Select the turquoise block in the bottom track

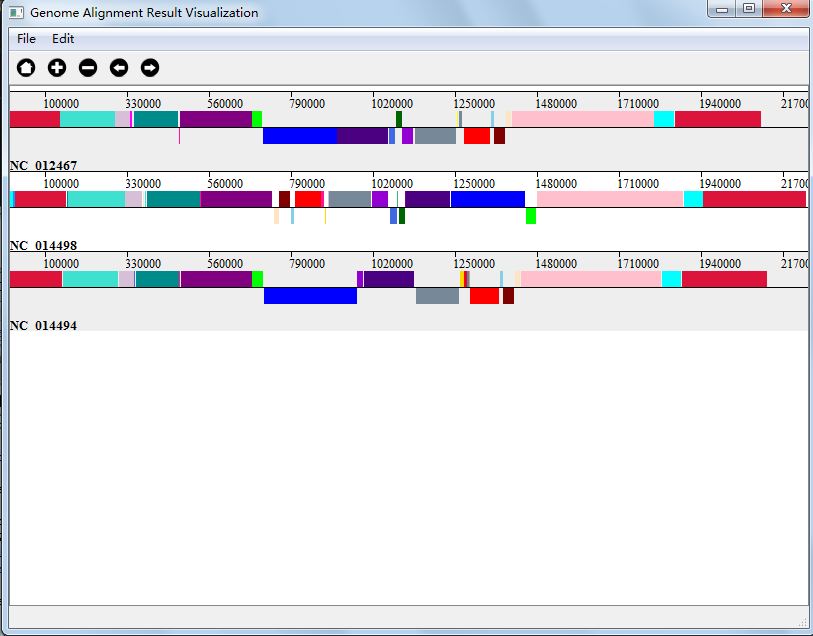[x=91, y=279]
